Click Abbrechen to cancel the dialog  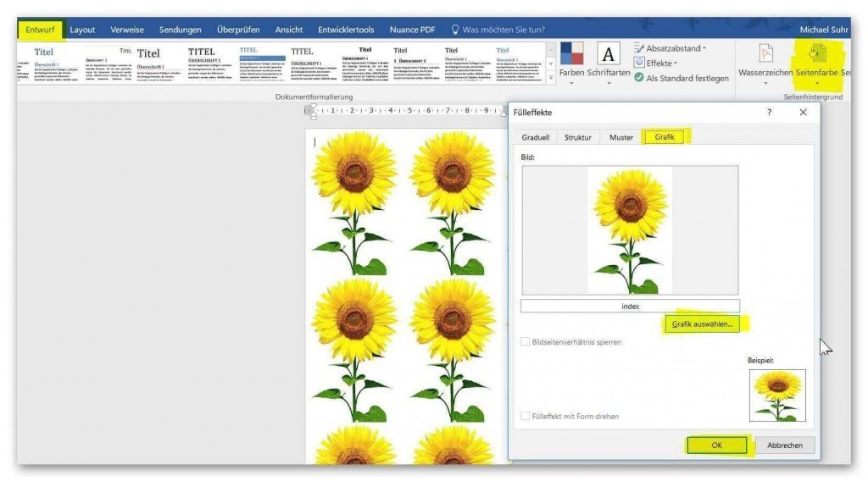tap(784, 445)
